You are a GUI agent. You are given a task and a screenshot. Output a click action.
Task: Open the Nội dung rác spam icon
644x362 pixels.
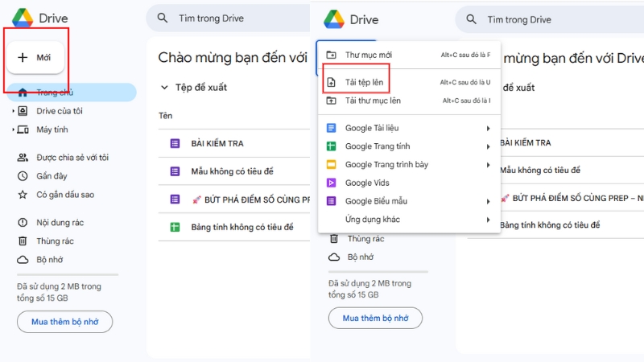[x=23, y=222]
